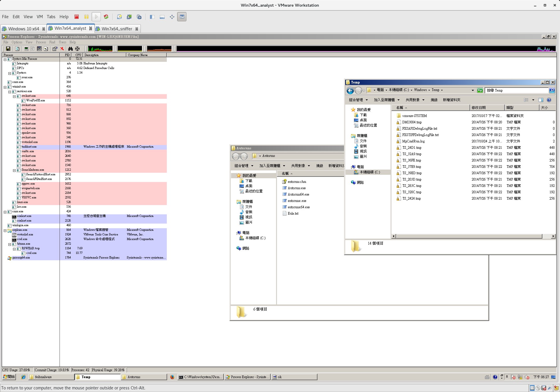
Task: Click the red VMware power off icon
Action: click(77, 17)
